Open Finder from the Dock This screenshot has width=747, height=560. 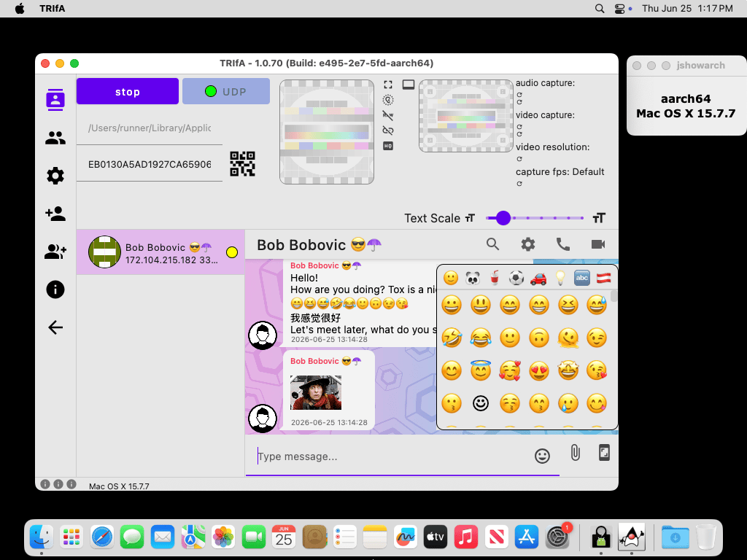42,537
